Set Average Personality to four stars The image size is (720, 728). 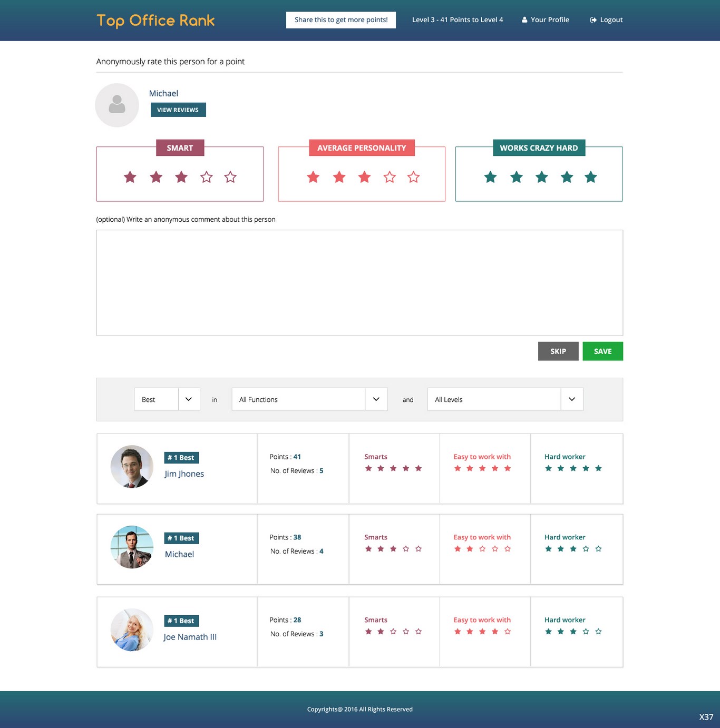click(390, 177)
